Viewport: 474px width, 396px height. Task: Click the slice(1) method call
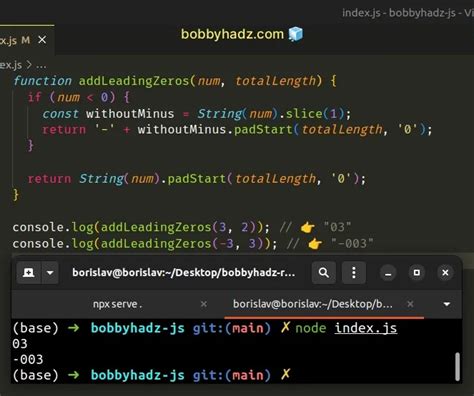tap(315, 114)
